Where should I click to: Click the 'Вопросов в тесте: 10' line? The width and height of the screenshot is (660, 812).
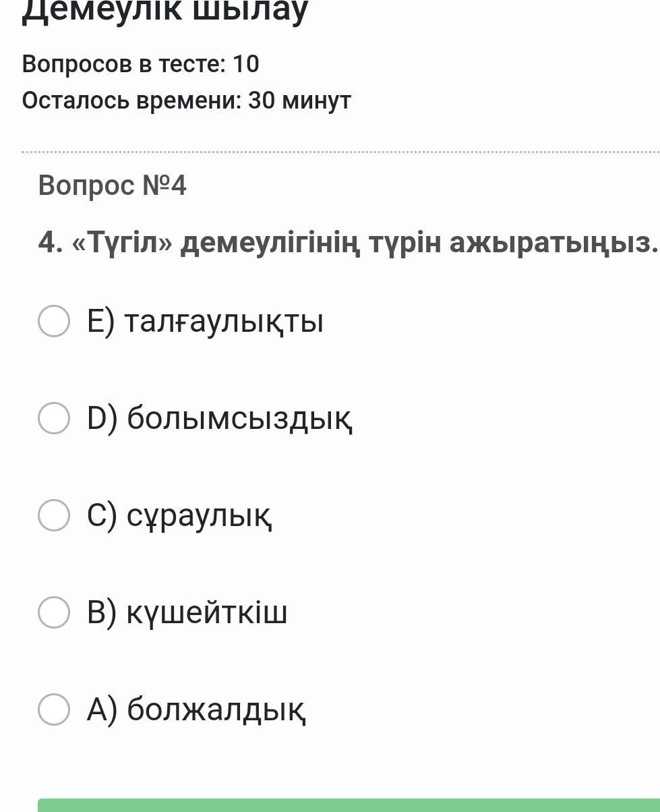(x=140, y=65)
